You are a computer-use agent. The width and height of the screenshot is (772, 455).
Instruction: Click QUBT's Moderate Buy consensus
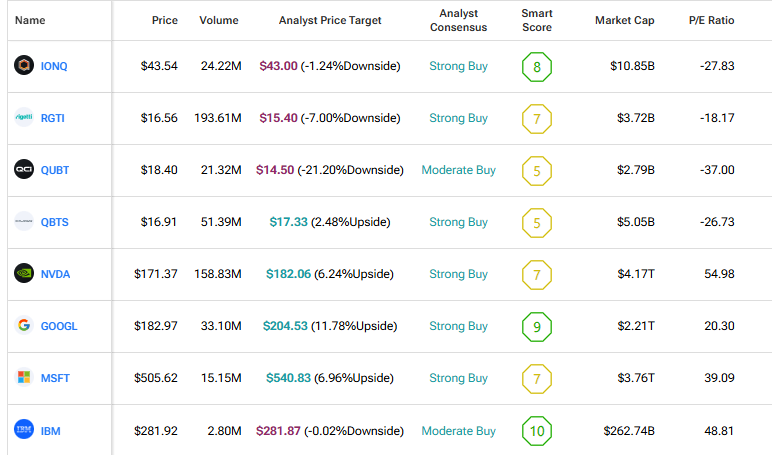458,170
